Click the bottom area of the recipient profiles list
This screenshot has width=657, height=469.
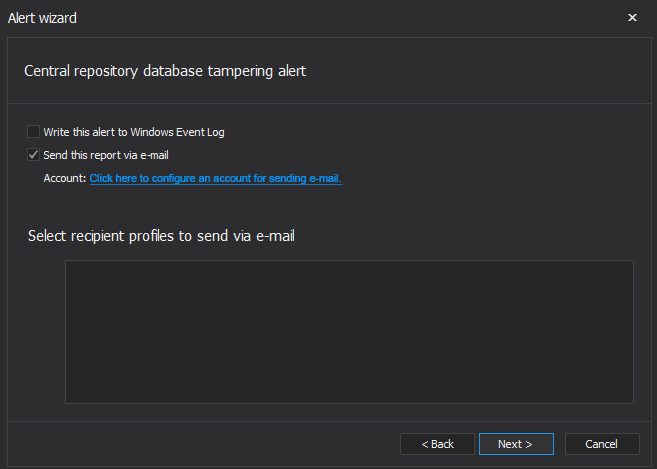[x=349, y=386]
